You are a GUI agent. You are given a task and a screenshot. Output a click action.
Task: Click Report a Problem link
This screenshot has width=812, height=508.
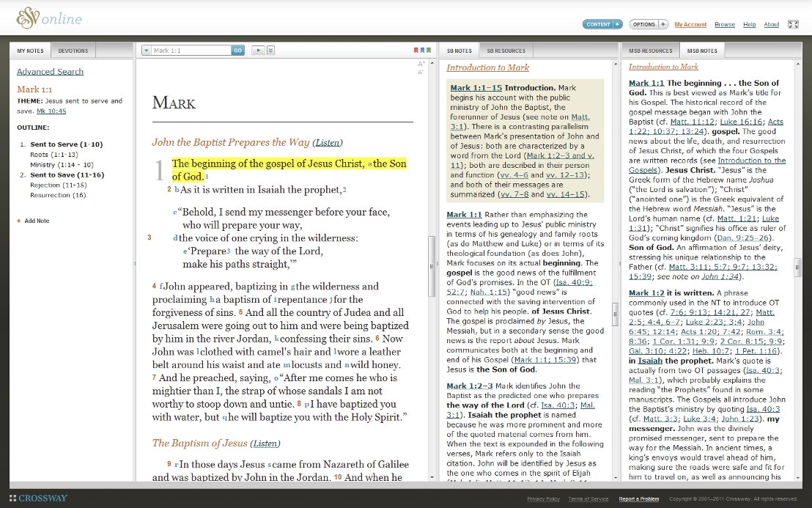click(638, 498)
